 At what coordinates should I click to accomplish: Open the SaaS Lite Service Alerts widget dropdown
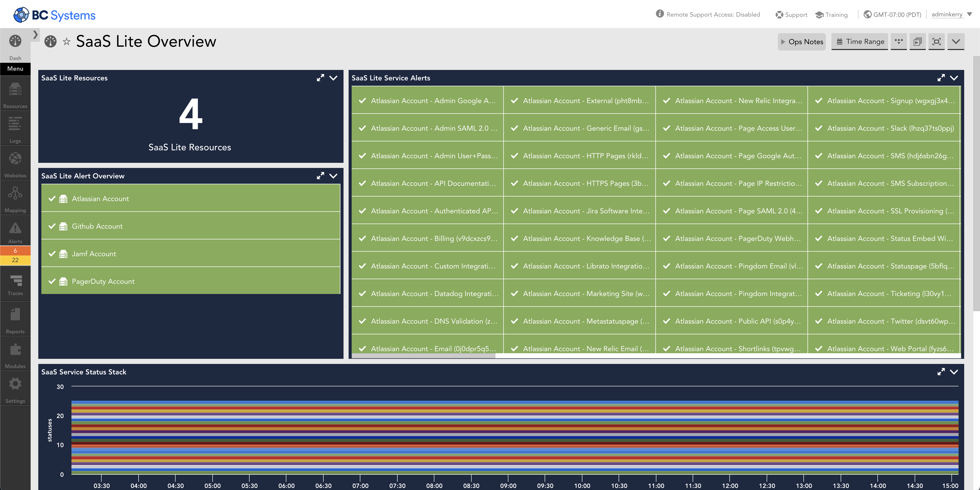pyautogui.click(x=954, y=78)
